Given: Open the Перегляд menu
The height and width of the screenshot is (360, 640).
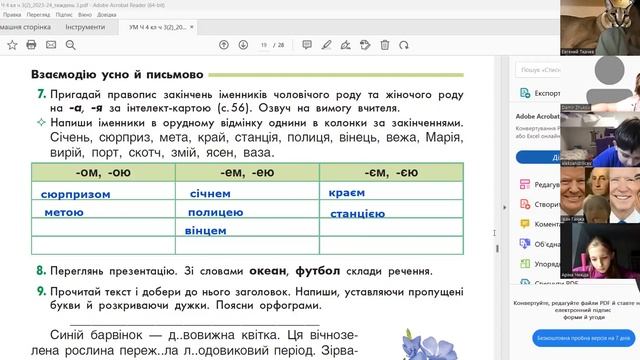Looking at the screenshot, I should pos(38,15).
